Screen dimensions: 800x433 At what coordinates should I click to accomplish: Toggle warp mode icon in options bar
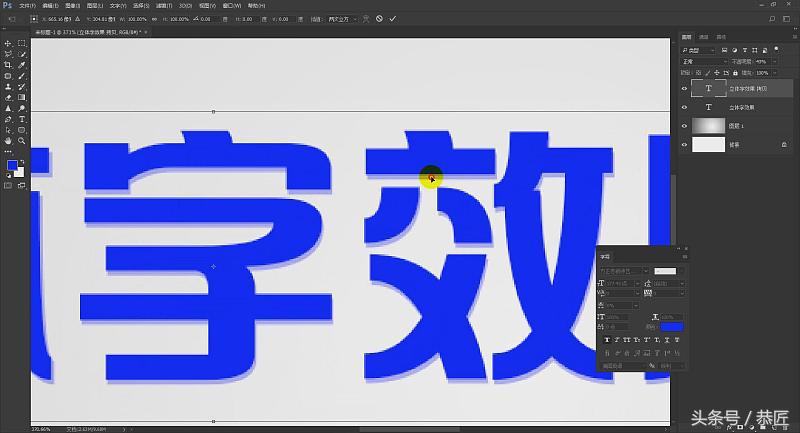[366, 19]
